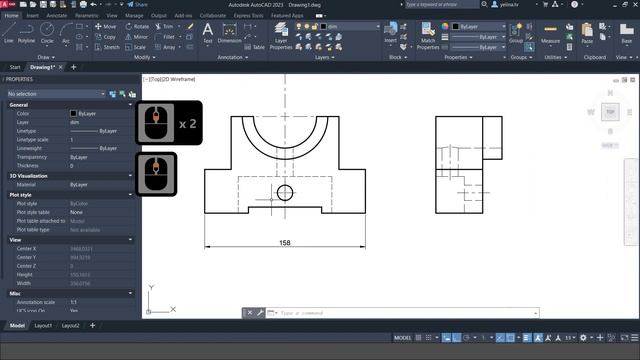This screenshot has width=640, height=360.
Task: Select the Scale tool
Action: click(136, 47)
